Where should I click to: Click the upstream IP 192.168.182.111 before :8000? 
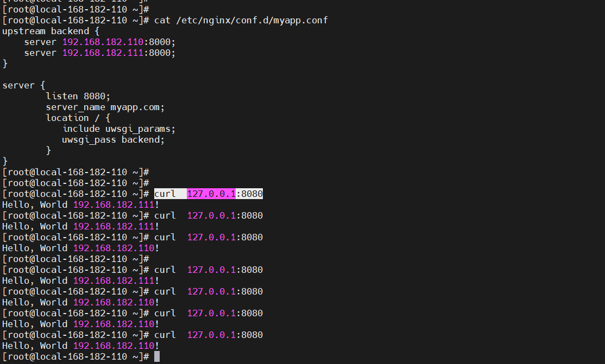click(103, 53)
